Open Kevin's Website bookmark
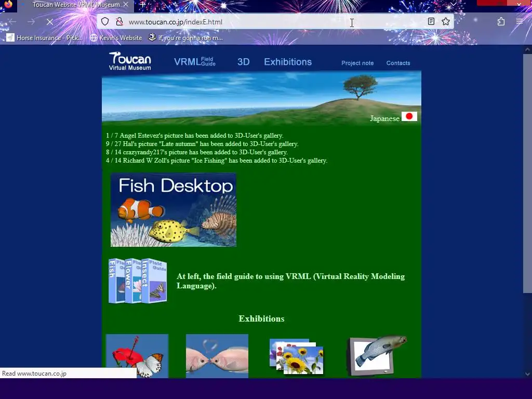The width and height of the screenshot is (532, 399). pos(116,37)
